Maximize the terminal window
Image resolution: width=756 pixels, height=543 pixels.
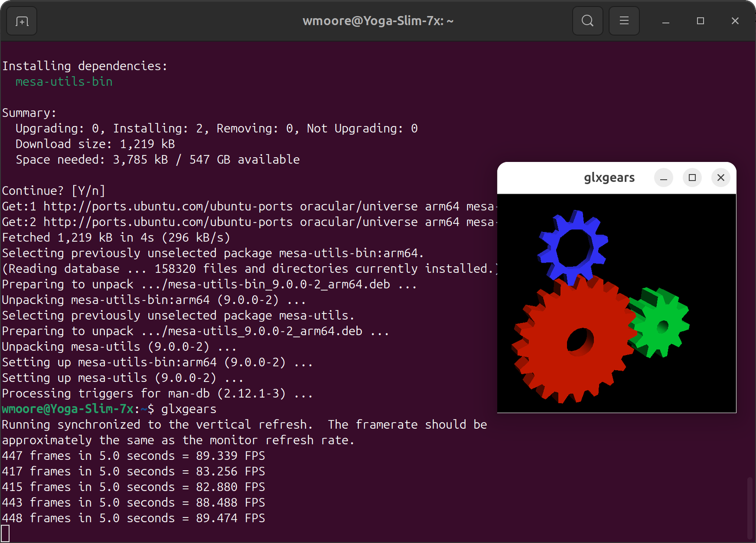[700, 21]
